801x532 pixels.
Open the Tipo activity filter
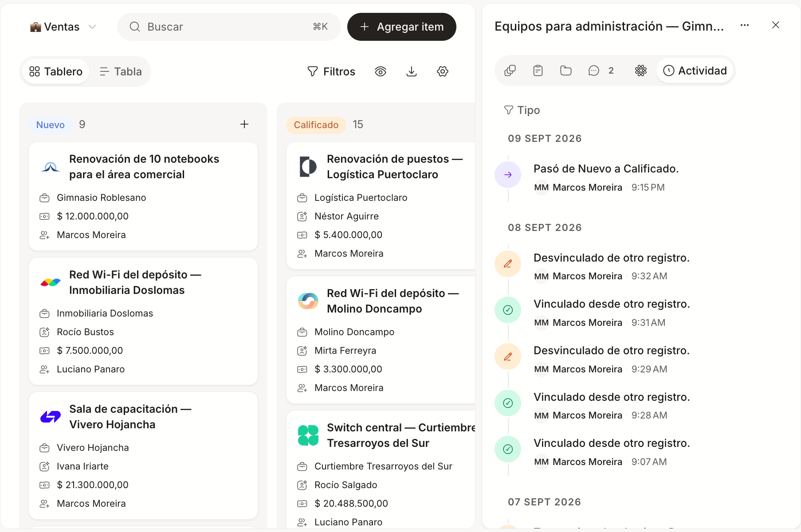[x=522, y=110]
